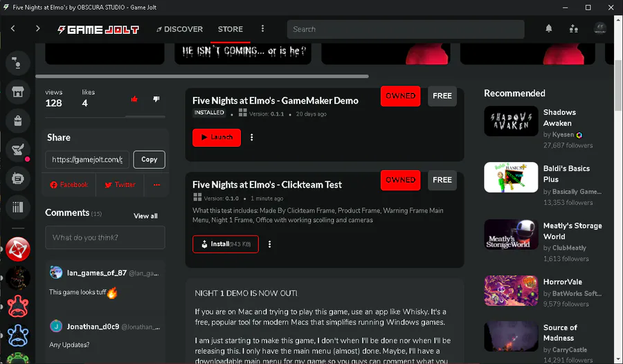Open Clickteam Test package options menu
This screenshot has width=623, height=364.
[x=269, y=244]
